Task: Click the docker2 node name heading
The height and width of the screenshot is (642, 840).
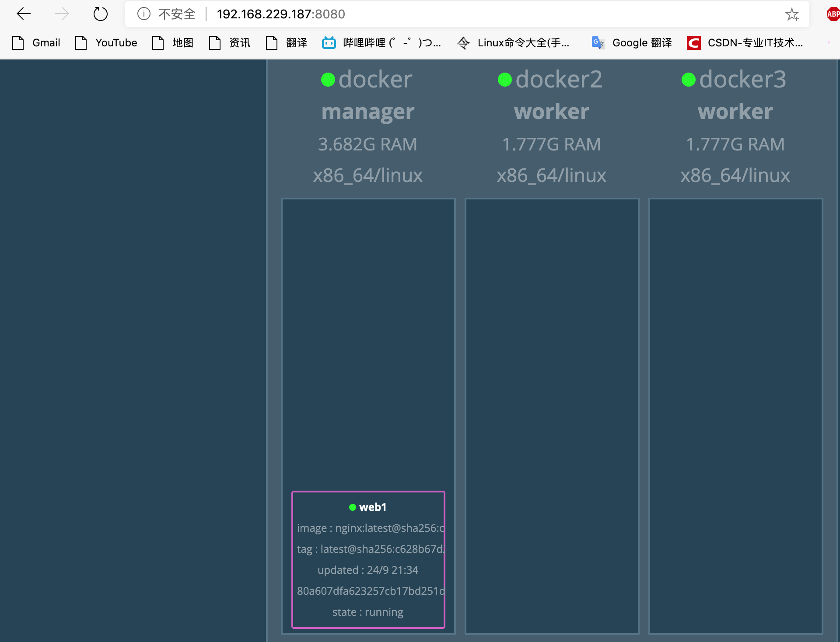Action: [x=559, y=79]
